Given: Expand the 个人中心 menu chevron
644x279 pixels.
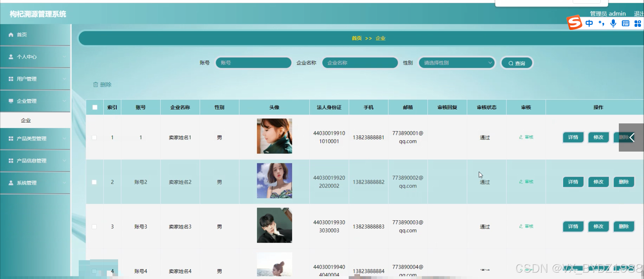Looking at the screenshot, I should click(64, 57).
